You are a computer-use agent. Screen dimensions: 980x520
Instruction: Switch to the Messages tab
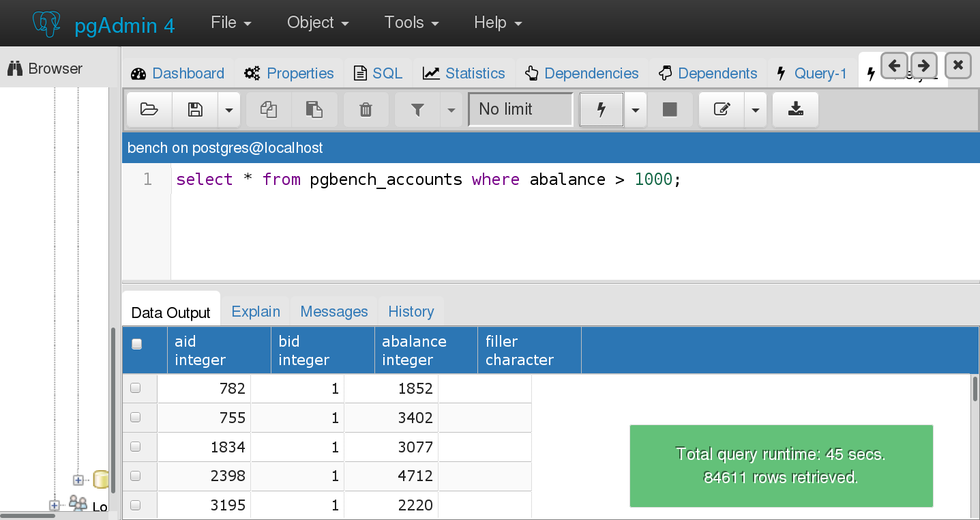[x=333, y=311]
